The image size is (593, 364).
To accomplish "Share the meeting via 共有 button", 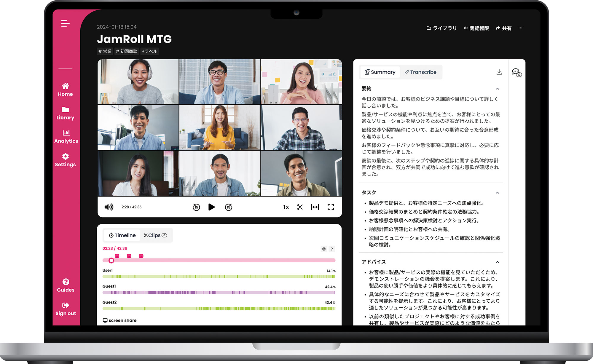I will [x=504, y=28].
